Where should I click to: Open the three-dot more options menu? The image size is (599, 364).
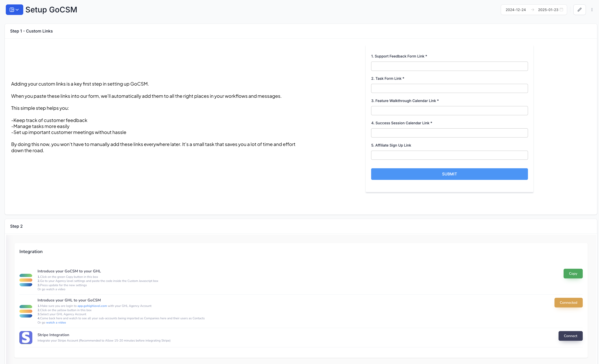592,10
